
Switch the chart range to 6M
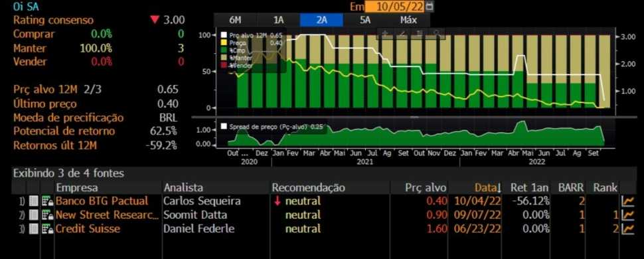235,20
